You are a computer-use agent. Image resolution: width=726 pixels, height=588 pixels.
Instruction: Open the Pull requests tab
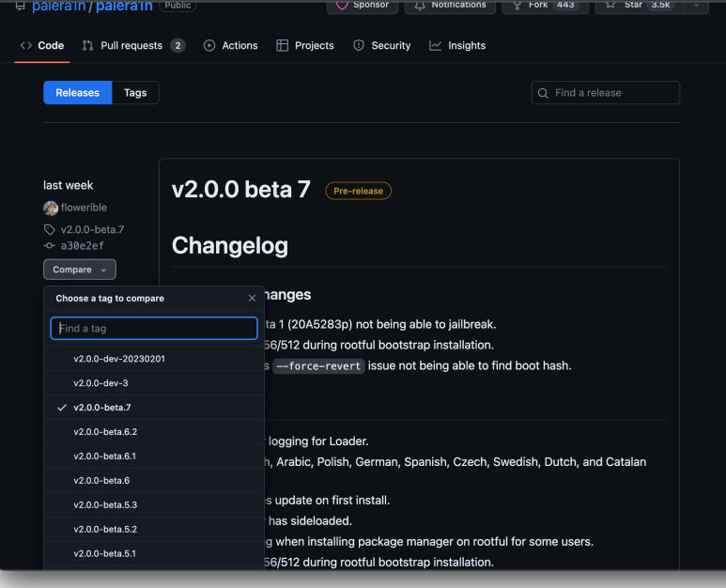(133, 45)
